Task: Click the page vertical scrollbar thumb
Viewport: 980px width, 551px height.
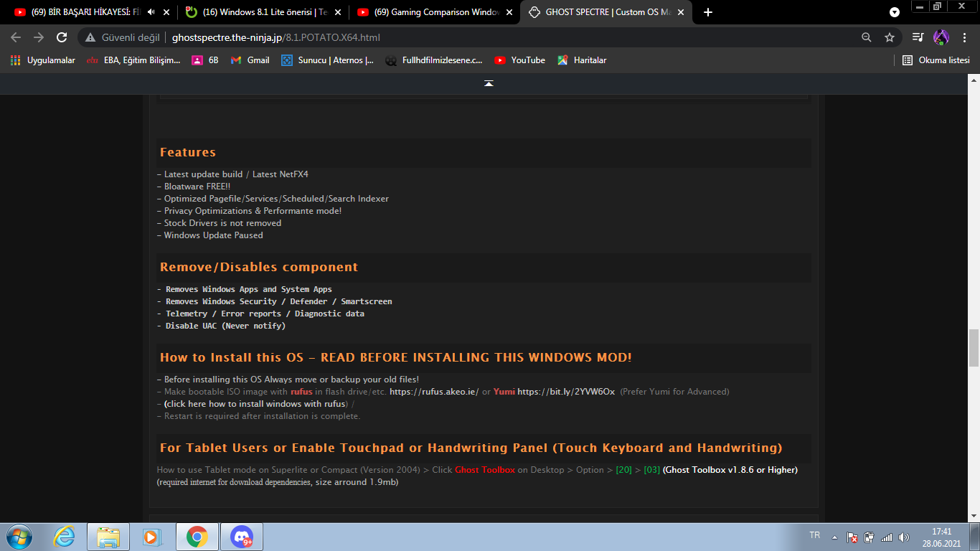Action: pyautogui.click(x=974, y=348)
